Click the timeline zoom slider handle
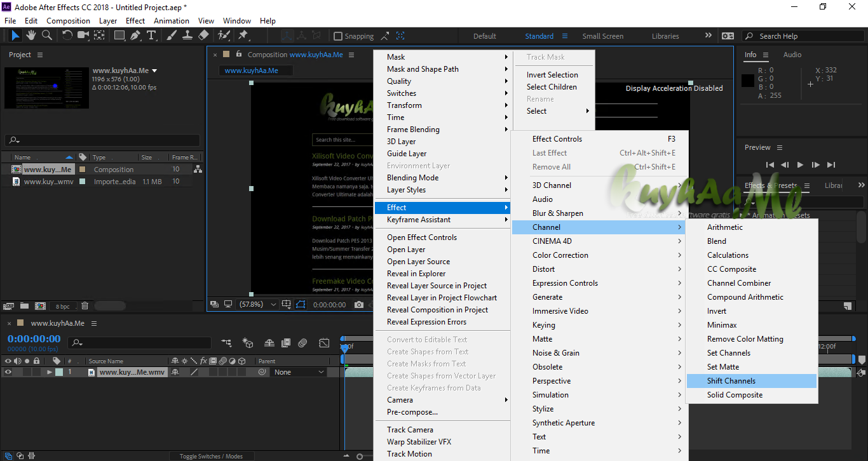This screenshot has height=461, width=868. [x=360, y=456]
